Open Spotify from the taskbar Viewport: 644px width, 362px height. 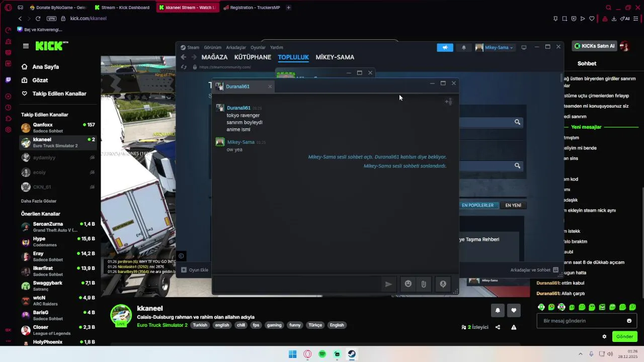pyautogui.click(x=322, y=354)
